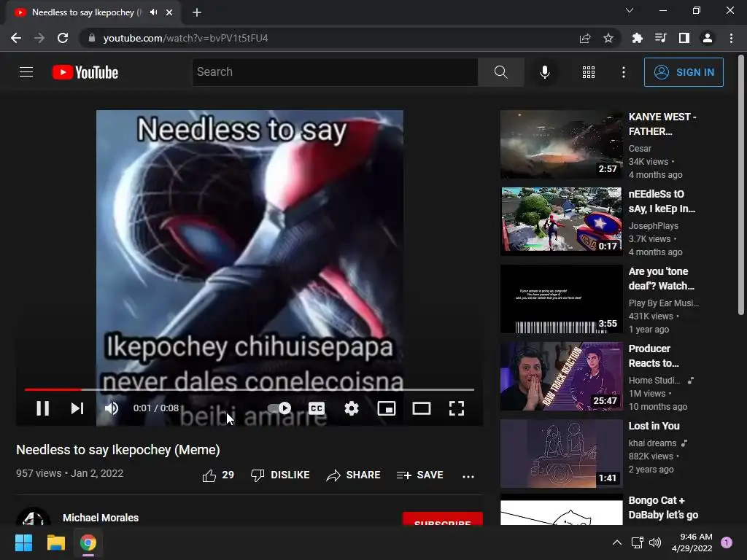The image size is (747, 560).
Task: Open notification center badge
Action: pyautogui.click(x=727, y=542)
